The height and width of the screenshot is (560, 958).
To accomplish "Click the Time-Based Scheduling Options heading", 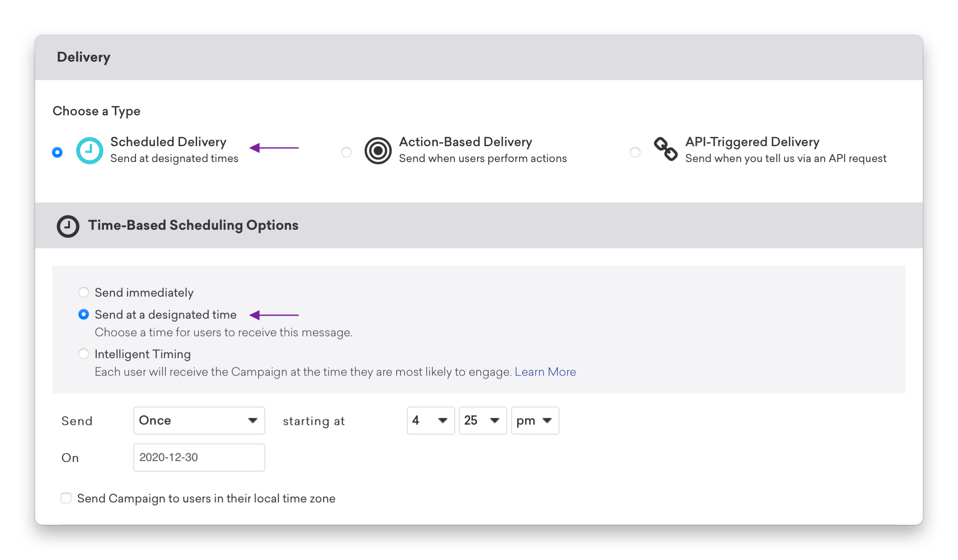I will point(193,225).
